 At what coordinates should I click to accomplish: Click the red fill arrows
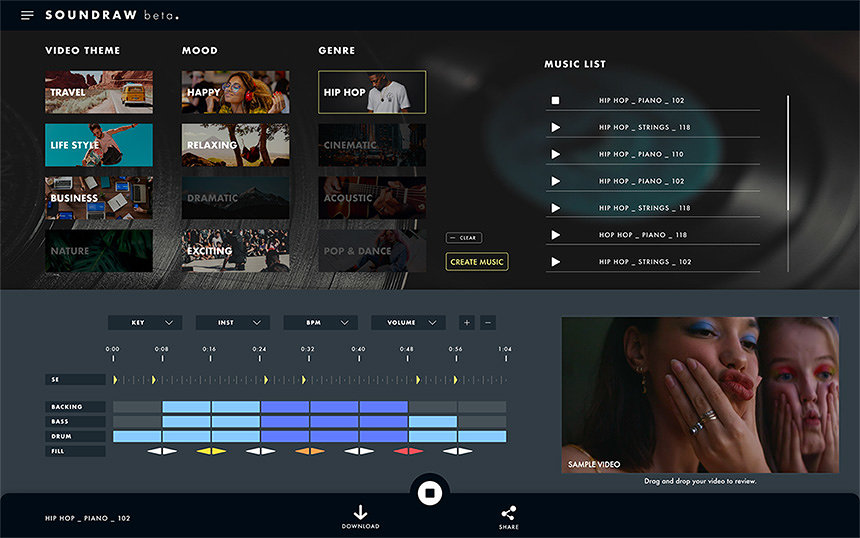[408, 451]
